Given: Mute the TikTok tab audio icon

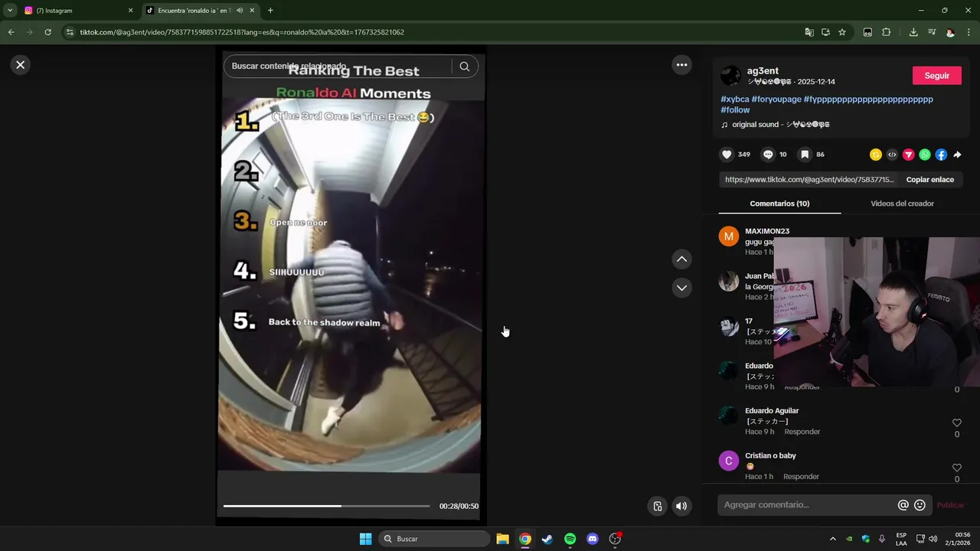Looking at the screenshot, I should [240, 11].
